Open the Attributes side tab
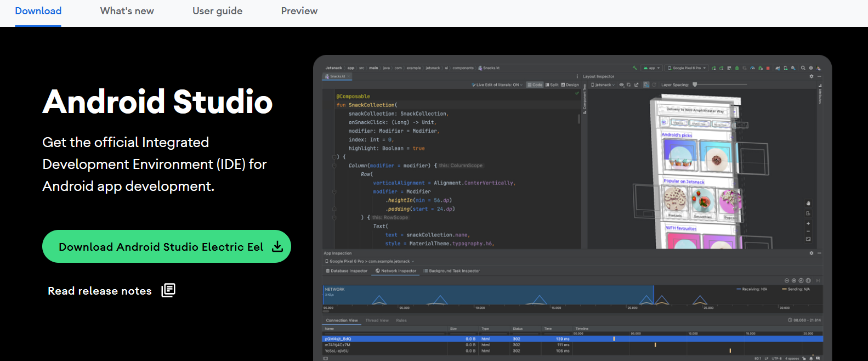Image resolution: width=868 pixels, height=361 pixels. point(820,94)
